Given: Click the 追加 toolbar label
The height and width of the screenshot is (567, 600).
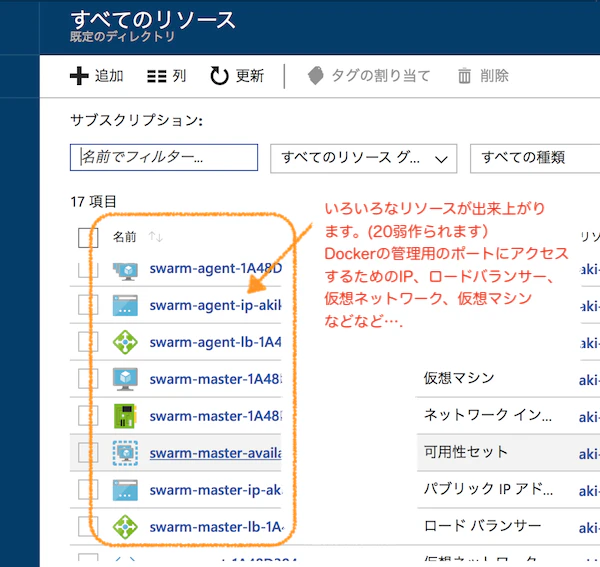Looking at the screenshot, I should coord(109,76).
